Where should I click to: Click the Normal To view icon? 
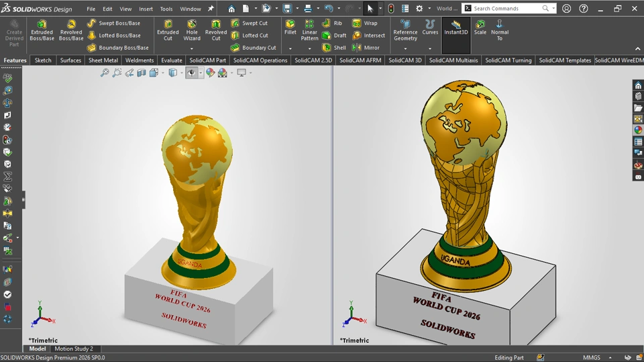499,30
